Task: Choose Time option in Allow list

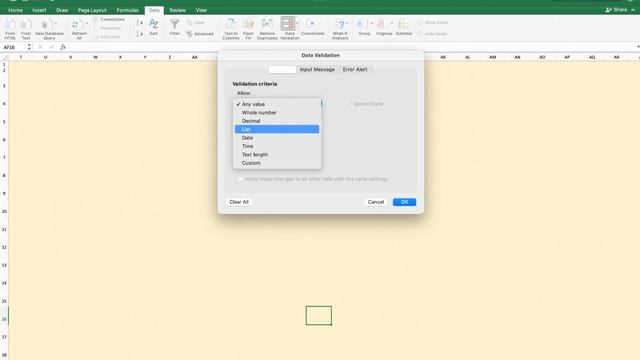Action: tap(277, 146)
